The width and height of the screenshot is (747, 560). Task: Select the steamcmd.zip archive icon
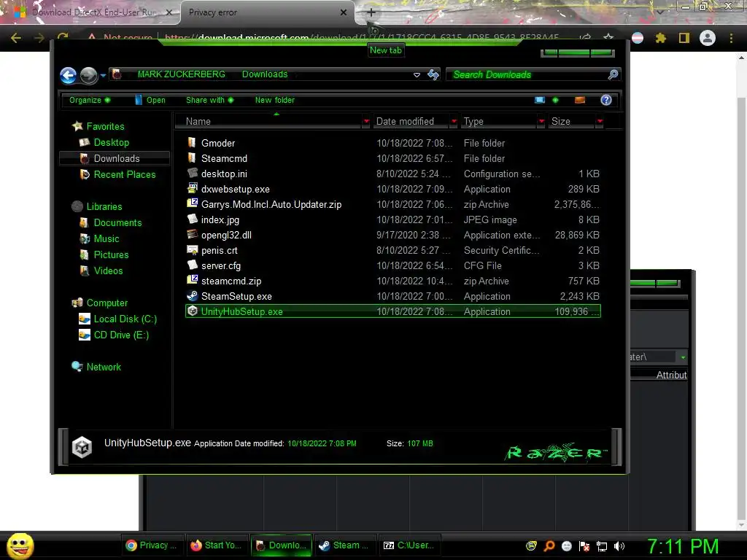(x=193, y=280)
